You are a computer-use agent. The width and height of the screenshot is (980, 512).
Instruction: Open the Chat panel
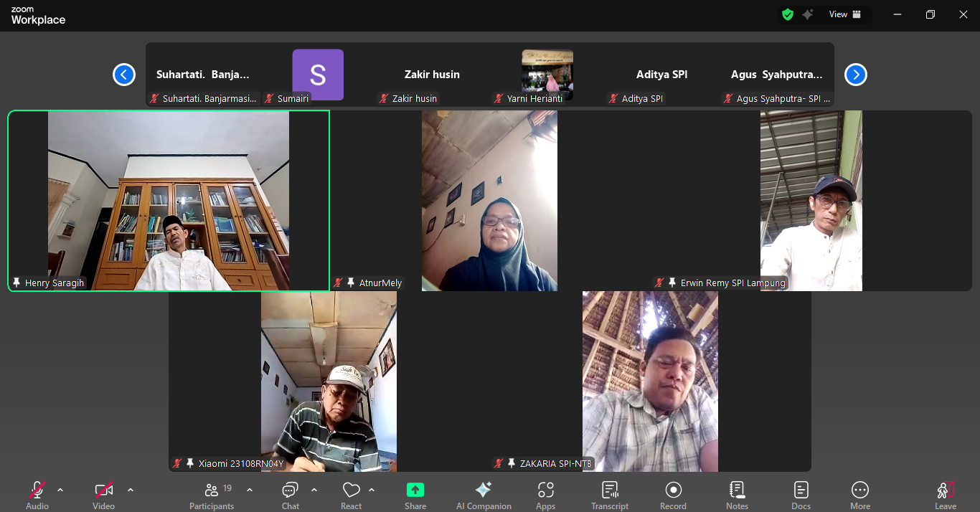(290, 495)
